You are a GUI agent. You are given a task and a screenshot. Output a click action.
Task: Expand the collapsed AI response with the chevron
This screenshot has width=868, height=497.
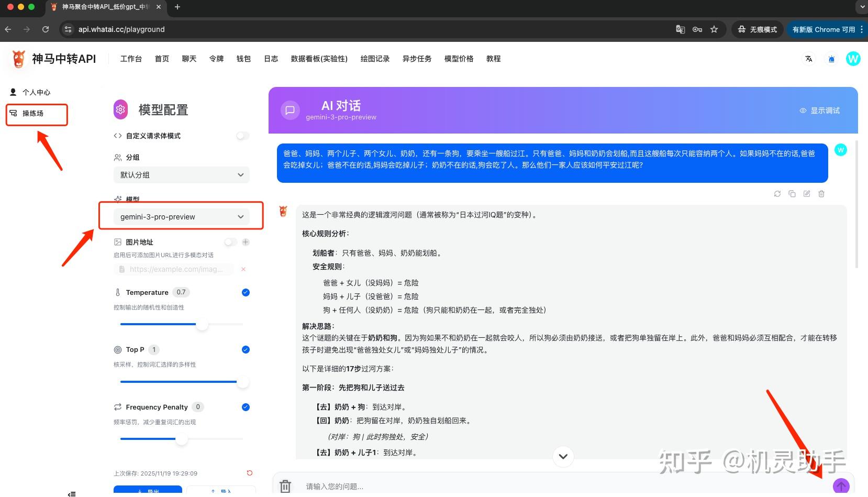[x=563, y=456]
